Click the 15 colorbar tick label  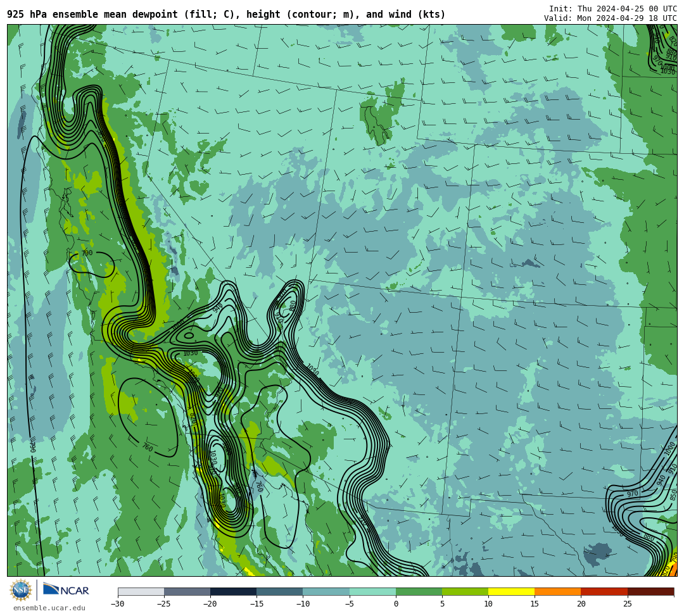tap(535, 604)
